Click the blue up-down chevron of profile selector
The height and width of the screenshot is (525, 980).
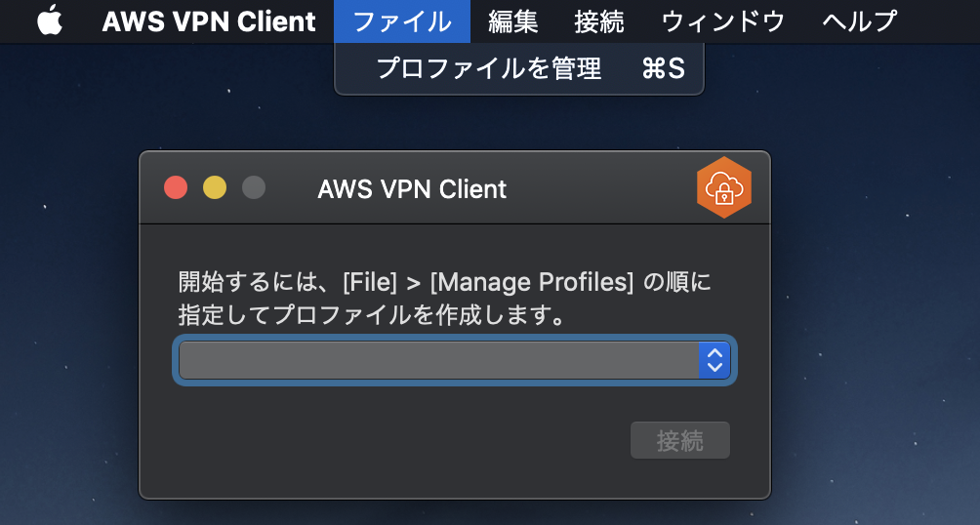[x=715, y=360]
